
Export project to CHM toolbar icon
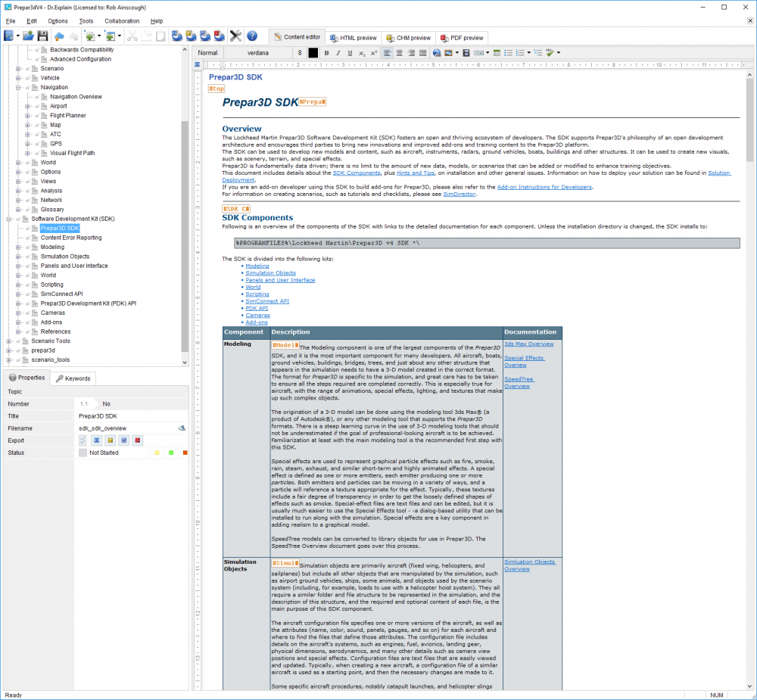point(192,36)
